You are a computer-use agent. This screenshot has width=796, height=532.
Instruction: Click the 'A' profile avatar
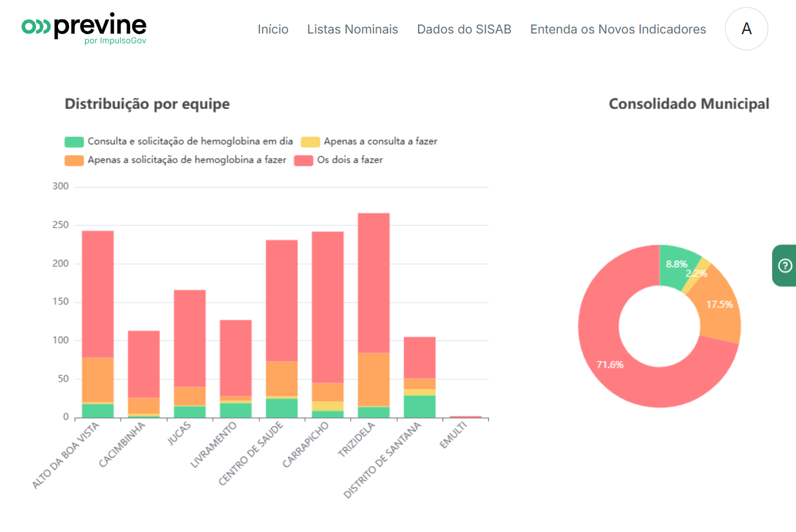(746, 28)
